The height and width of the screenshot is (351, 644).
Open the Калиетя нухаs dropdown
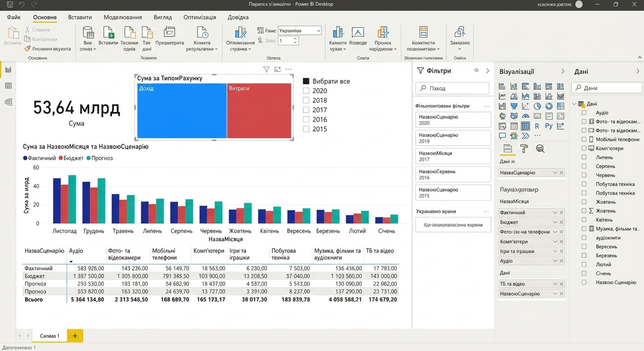338,38
